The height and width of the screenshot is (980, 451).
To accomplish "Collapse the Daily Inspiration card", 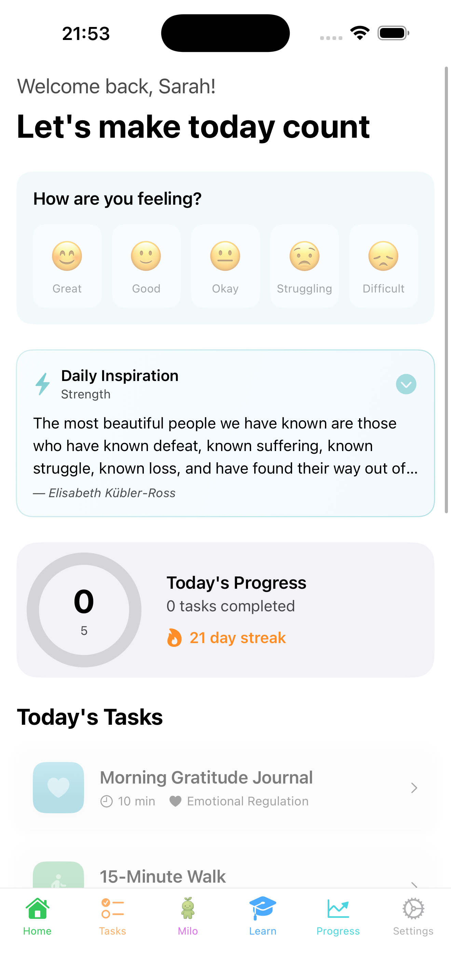I will coord(406,384).
